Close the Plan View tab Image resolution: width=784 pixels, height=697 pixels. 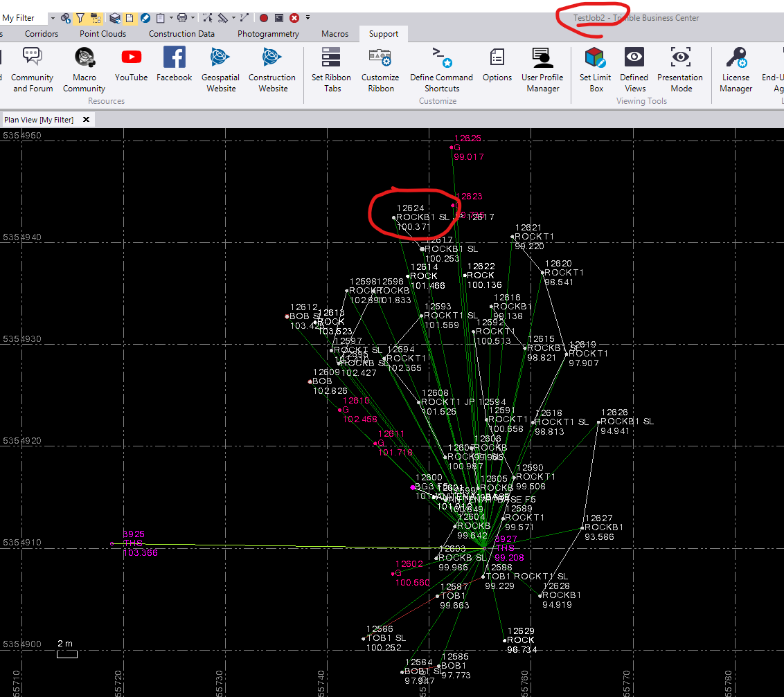[x=87, y=120]
